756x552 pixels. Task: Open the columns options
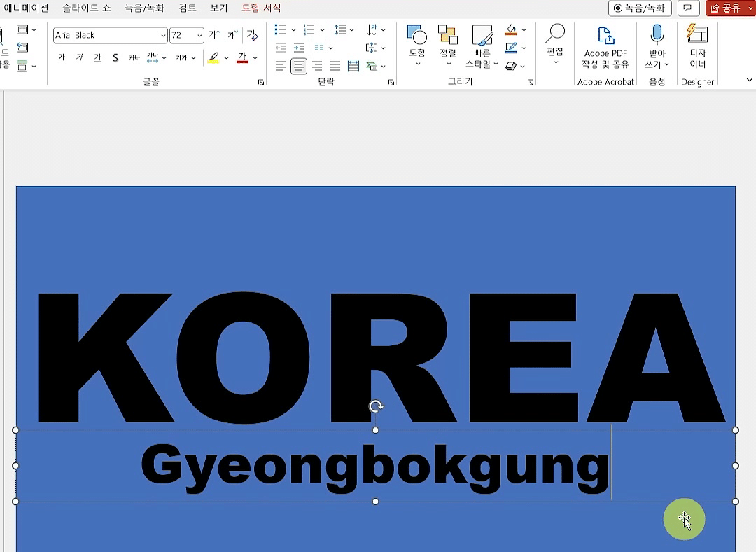click(323, 48)
